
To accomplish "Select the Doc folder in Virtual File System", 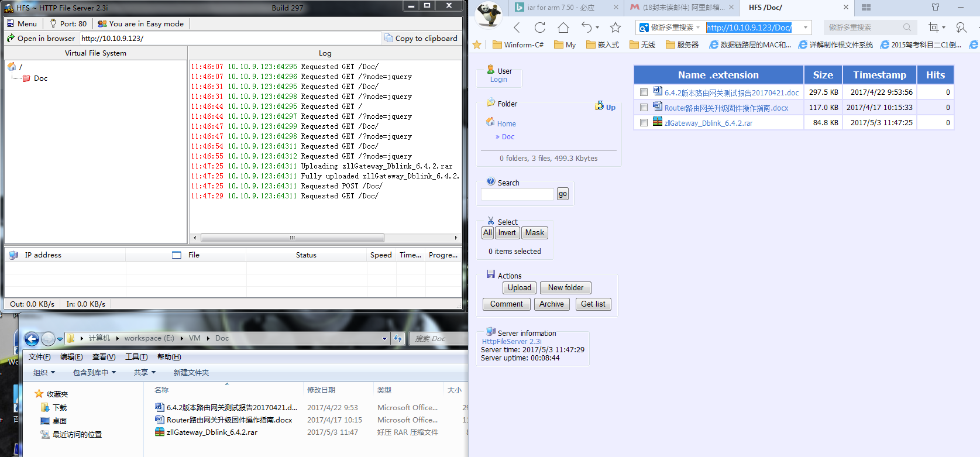I will 35,78.
